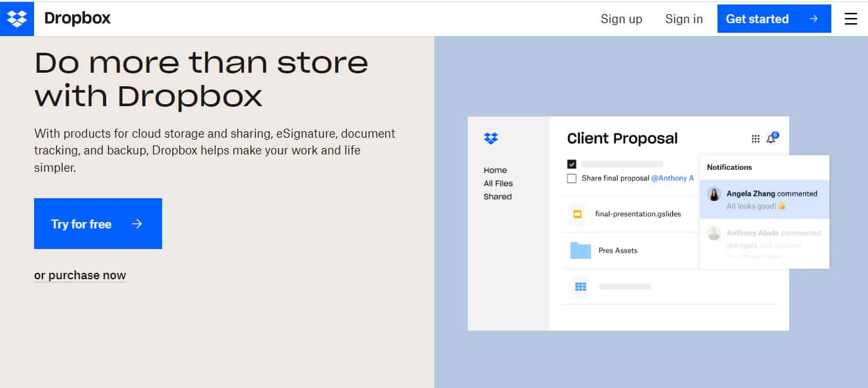Click the final-presentation.gslides file name
The height and width of the screenshot is (388, 868).
[638, 214]
